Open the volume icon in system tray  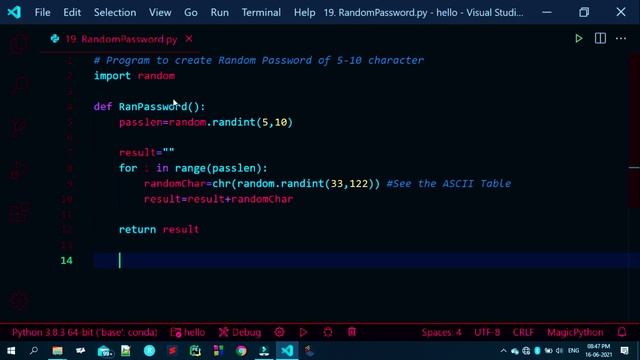click(x=559, y=351)
